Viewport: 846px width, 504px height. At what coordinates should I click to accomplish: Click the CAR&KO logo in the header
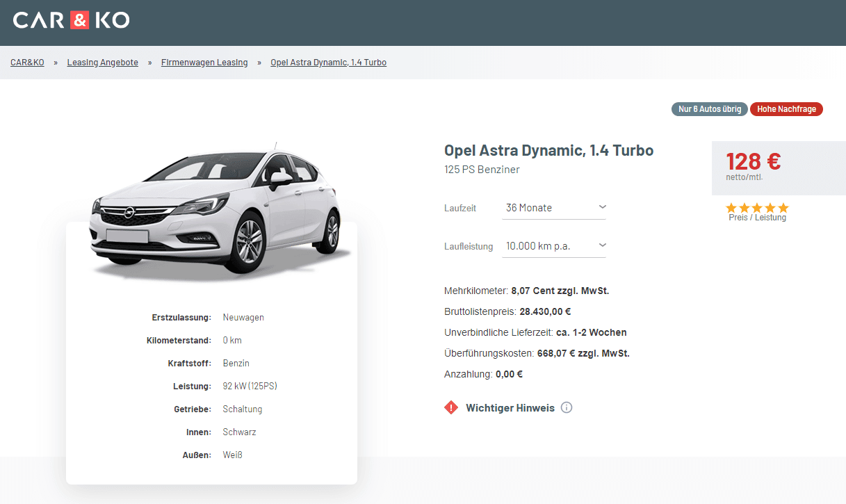[x=71, y=20]
